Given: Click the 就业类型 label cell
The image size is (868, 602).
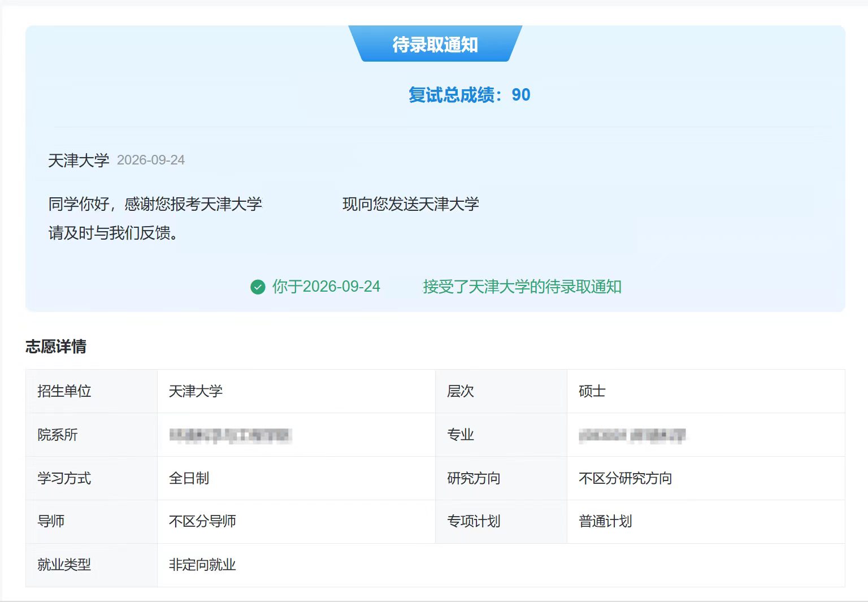Looking at the screenshot, I should point(92,565).
